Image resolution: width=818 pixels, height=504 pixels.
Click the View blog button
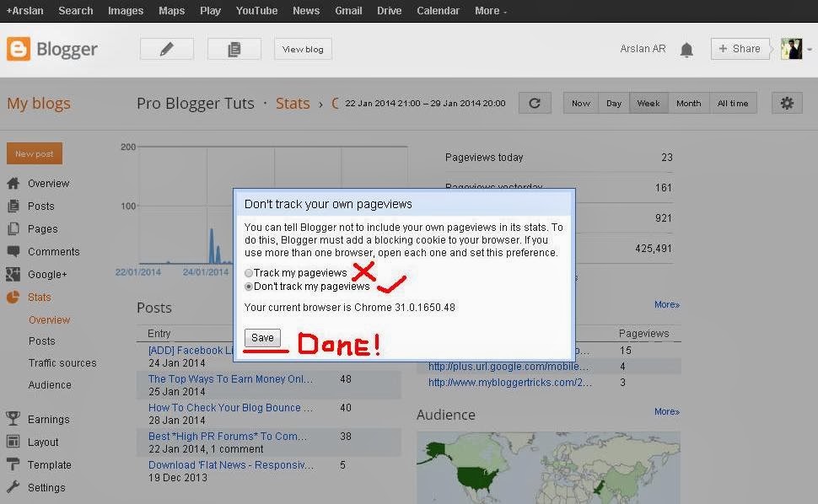pyautogui.click(x=303, y=49)
